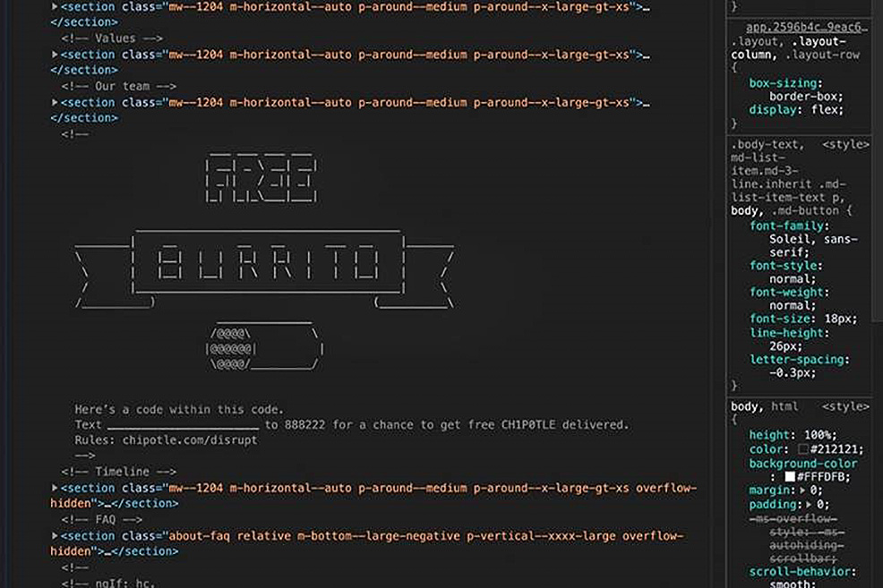This screenshot has width=883, height=588.
Task: Open the style link beside .body-text rule
Action: 845,145
